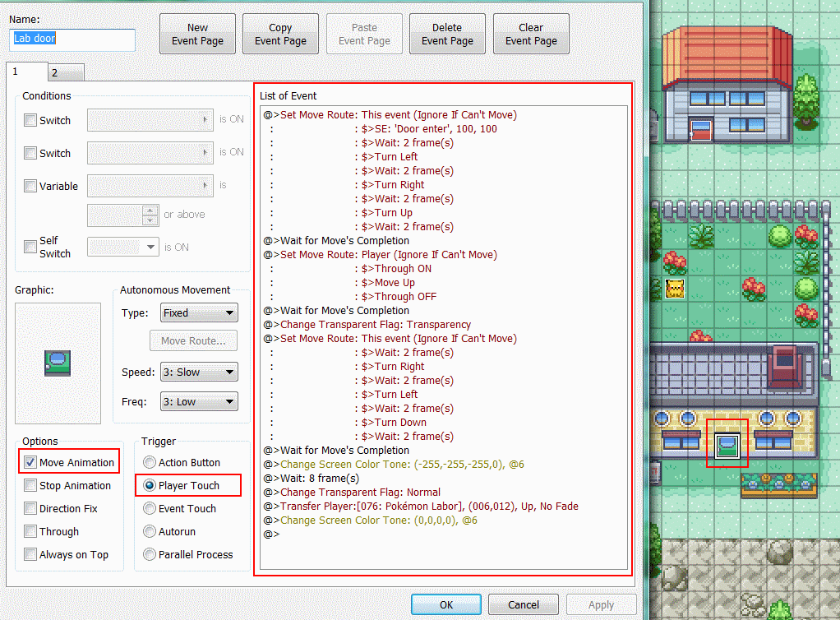Select the Autorun trigger
This screenshot has height=620, width=840.
[x=150, y=531]
